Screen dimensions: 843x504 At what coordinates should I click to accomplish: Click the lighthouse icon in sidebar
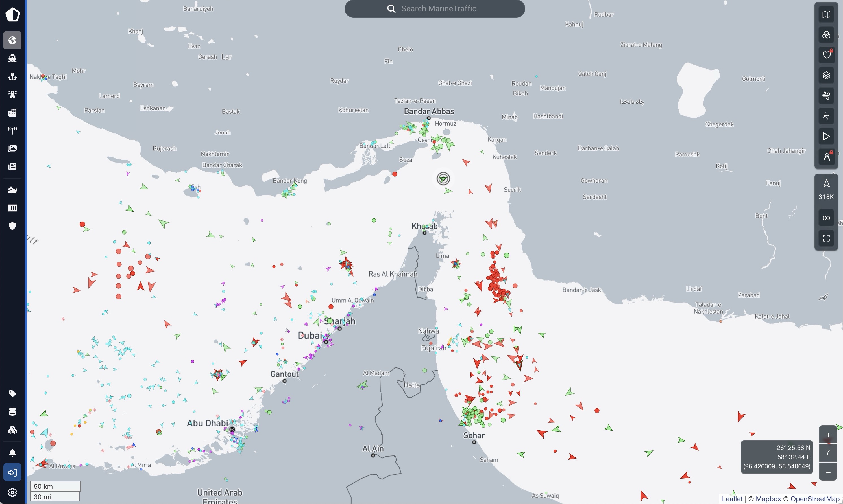(x=13, y=95)
